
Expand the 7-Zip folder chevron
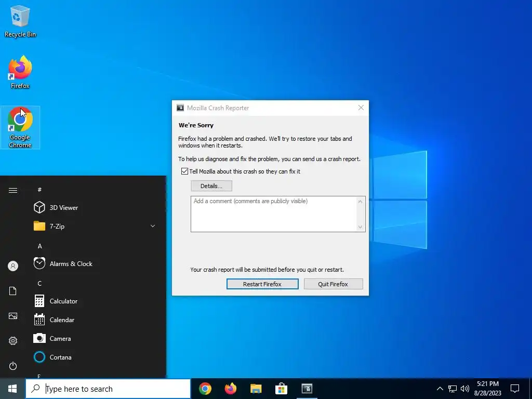click(x=153, y=226)
